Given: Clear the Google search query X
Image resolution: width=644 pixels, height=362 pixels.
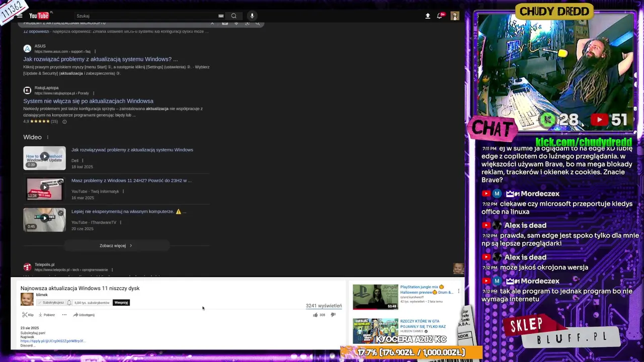Looking at the screenshot, I should pos(212,23).
